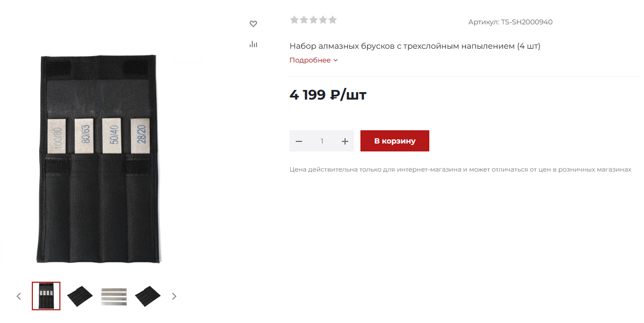Click the product title text
644x323 pixels.
click(415, 46)
